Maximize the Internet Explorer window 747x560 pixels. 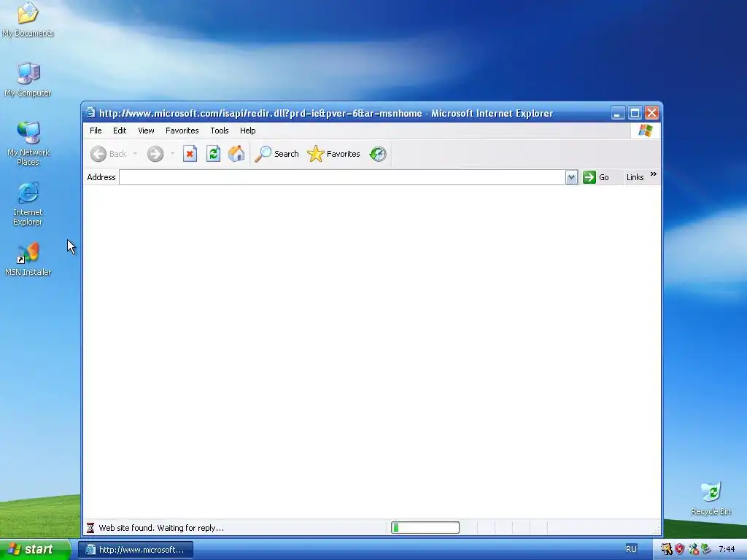point(635,113)
